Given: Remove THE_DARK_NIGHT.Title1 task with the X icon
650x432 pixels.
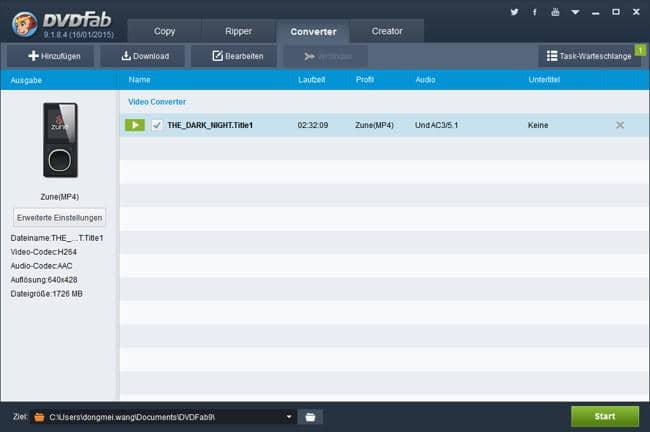Looking at the screenshot, I should click(x=620, y=125).
